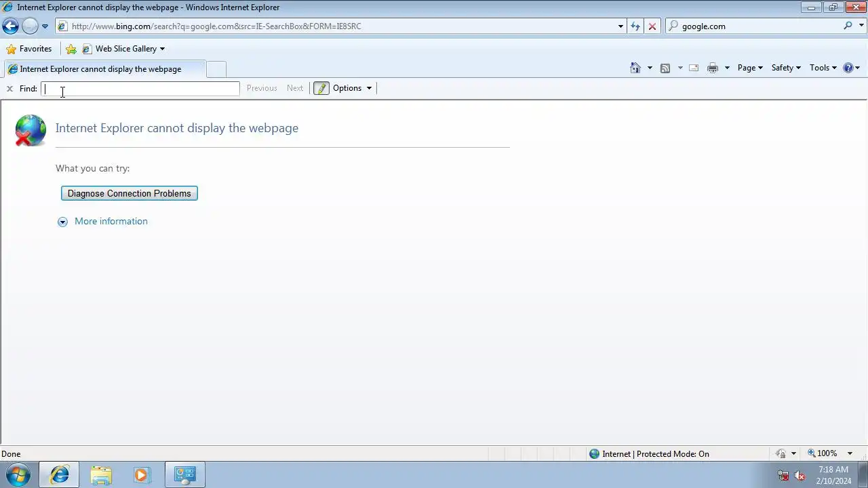Go back with the Back arrow button

pos(10,26)
